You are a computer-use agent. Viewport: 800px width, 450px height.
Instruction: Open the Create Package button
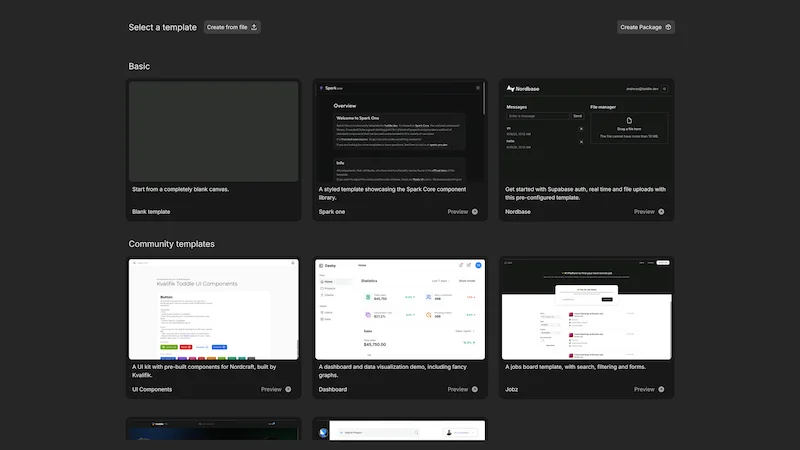[x=645, y=27]
